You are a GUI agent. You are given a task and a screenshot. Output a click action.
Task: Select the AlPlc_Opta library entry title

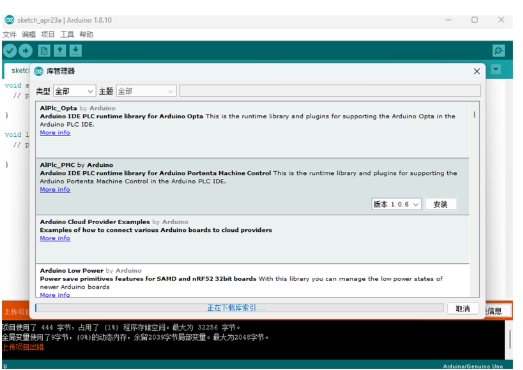[58, 108]
